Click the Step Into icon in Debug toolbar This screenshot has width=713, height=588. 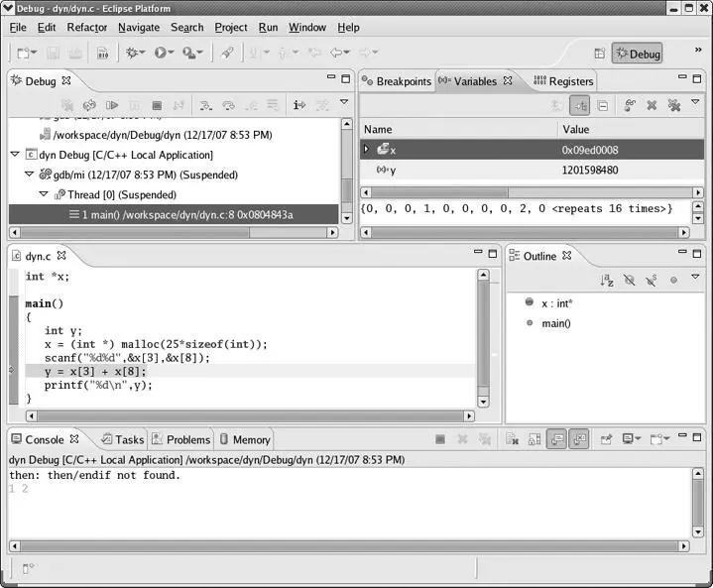click(205, 105)
